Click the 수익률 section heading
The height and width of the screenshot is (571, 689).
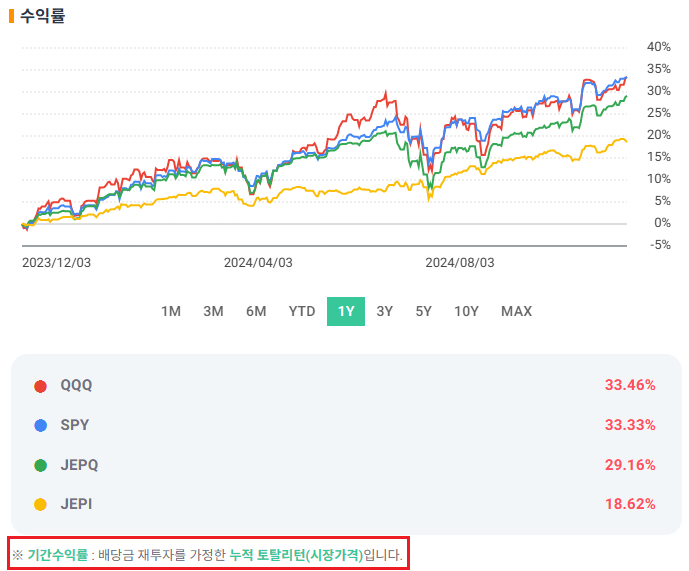[43, 16]
